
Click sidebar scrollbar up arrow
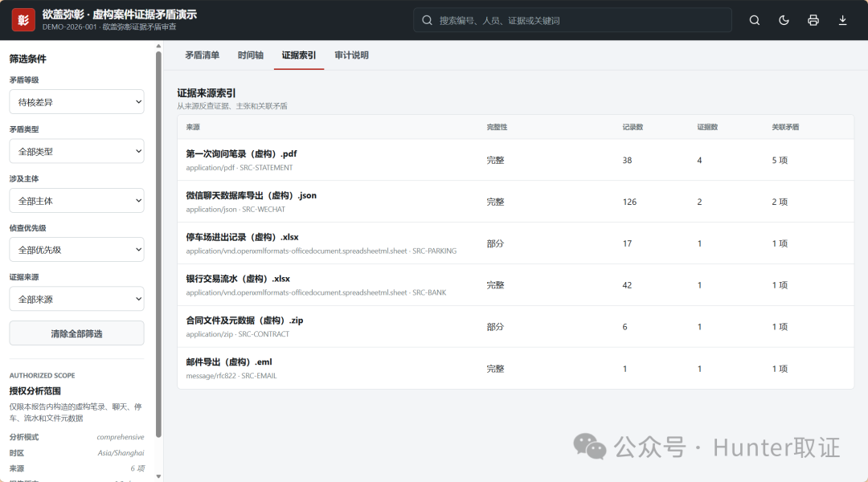159,46
